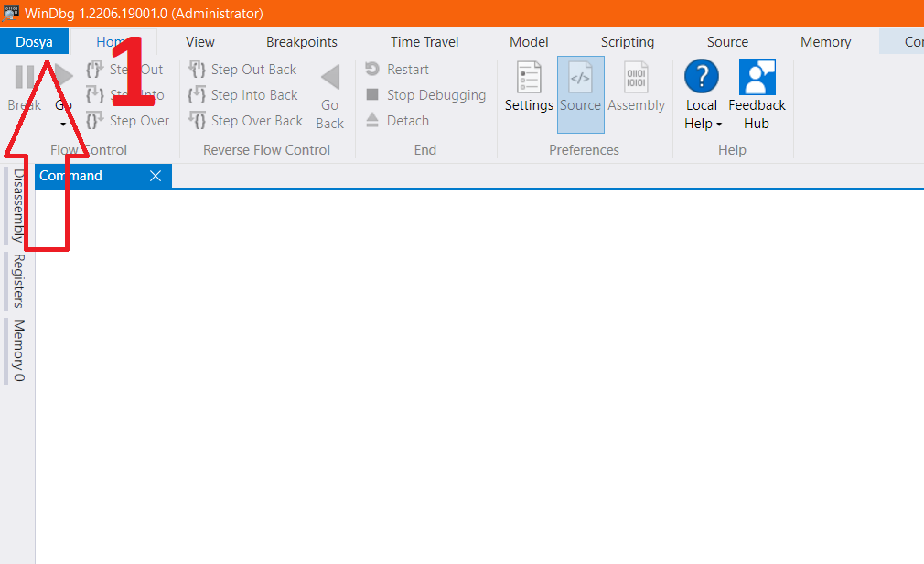The image size is (924, 564).
Task: Switch to the Source ribbon tab
Action: 728,42
